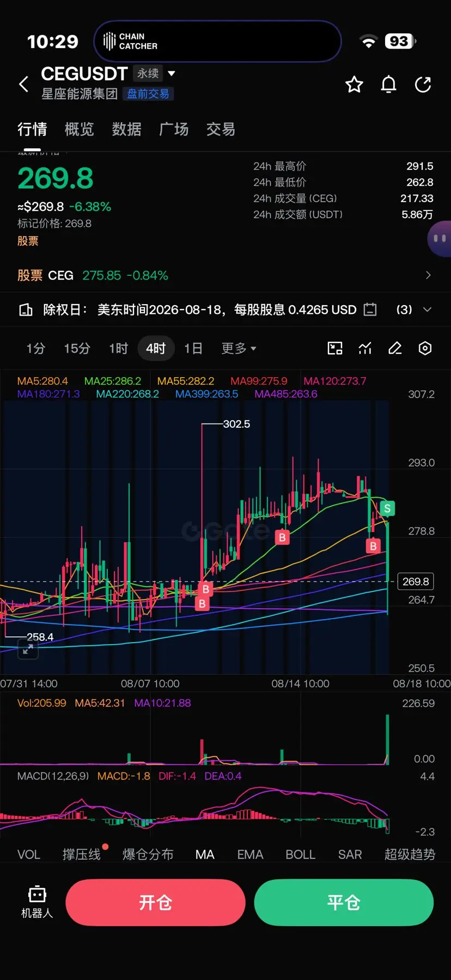Image resolution: width=451 pixels, height=980 pixels.
Task: Select the VOL indicator
Action: [x=29, y=854]
